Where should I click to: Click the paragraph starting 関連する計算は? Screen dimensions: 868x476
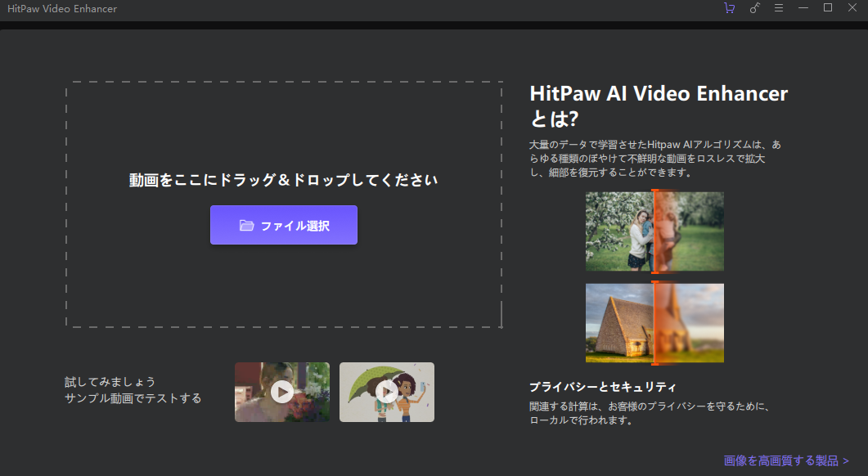point(650,413)
